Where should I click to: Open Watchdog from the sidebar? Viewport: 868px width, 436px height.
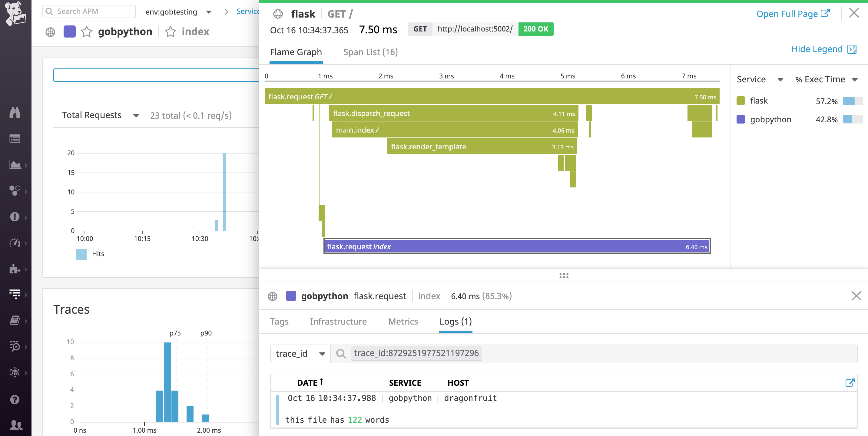point(15,113)
